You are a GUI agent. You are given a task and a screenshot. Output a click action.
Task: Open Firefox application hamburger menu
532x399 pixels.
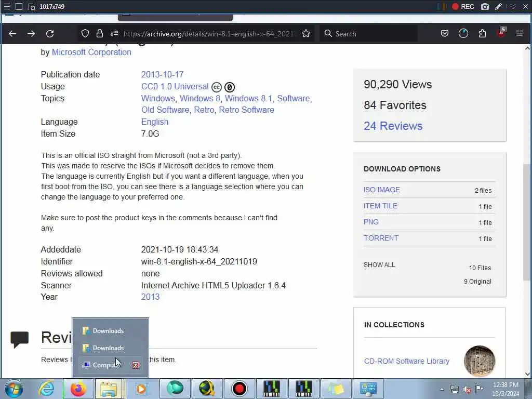tap(520, 33)
